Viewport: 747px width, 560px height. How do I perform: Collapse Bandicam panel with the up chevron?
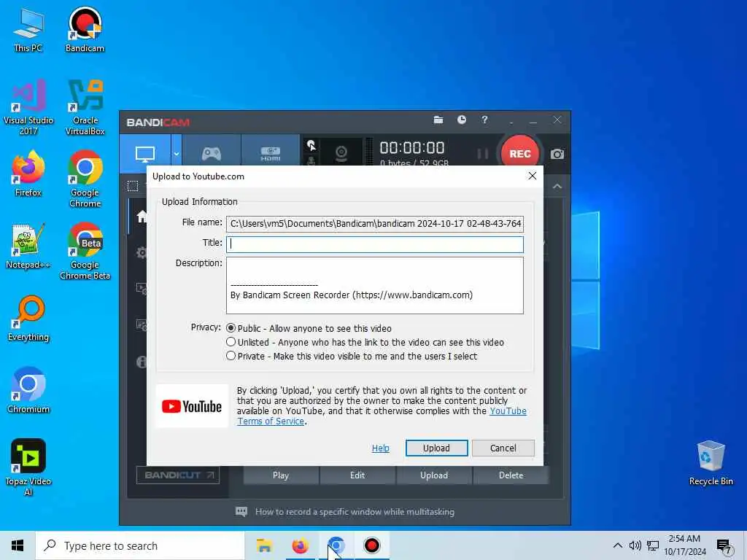[x=557, y=186]
